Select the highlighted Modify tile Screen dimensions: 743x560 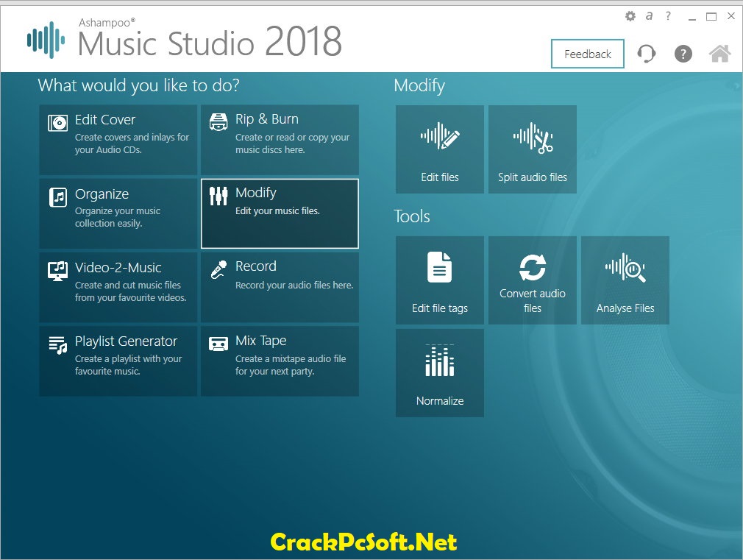[280, 213]
